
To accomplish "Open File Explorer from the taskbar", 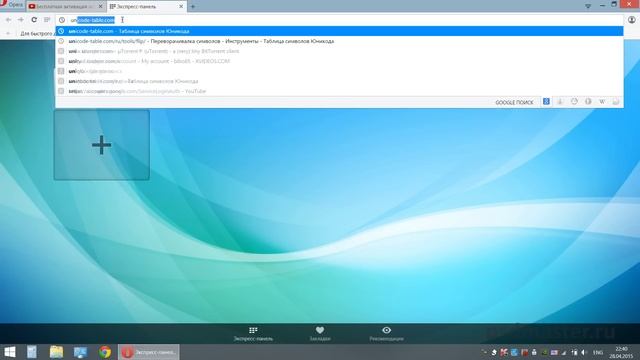I will [56, 352].
